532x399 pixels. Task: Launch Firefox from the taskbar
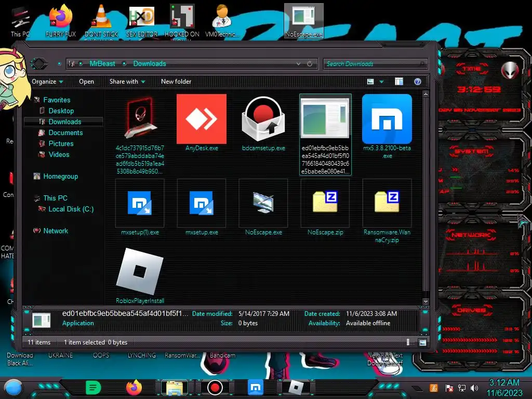pos(135,388)
